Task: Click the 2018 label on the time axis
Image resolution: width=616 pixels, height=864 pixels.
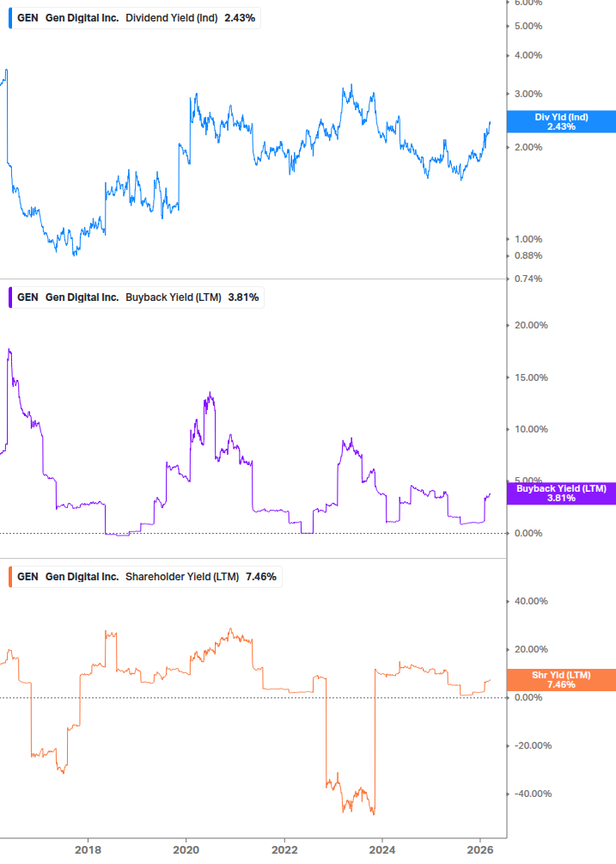Action: (88, 849)
